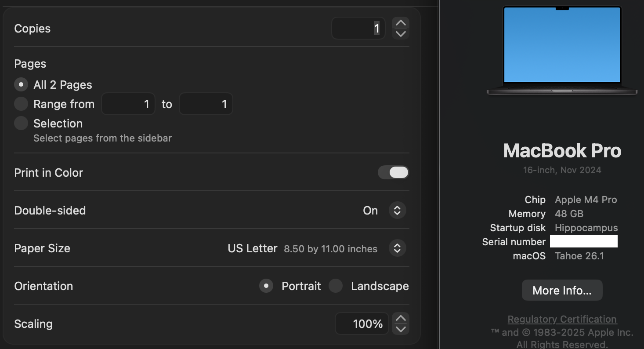
Task: Decrease copies with the down stepper arrow
Action: tap(401, 34)
